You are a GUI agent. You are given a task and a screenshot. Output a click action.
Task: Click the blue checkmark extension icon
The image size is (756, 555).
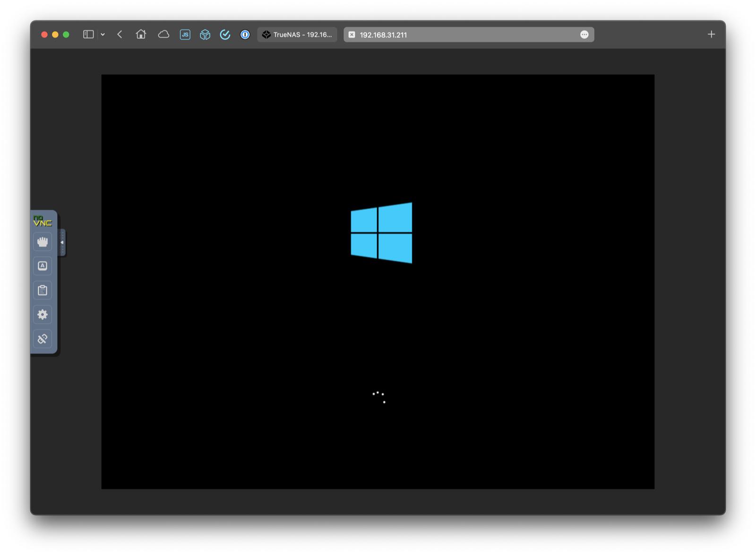[225, 34]
